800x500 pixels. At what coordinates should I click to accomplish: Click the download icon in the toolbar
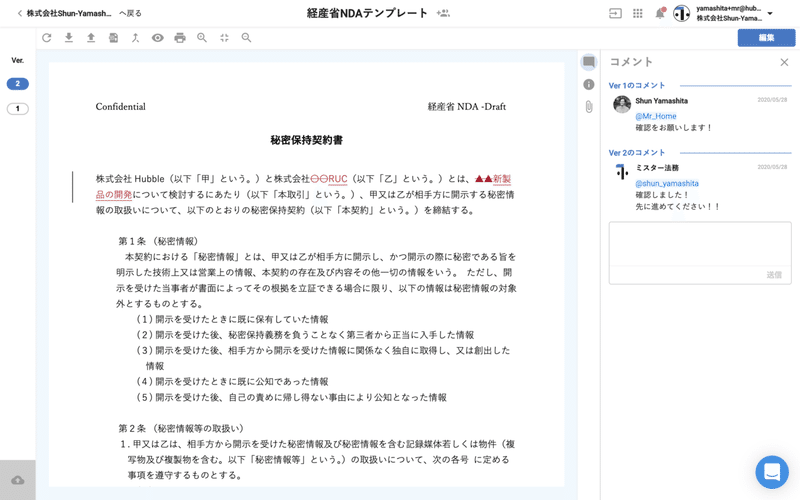(x=69, y=38)
